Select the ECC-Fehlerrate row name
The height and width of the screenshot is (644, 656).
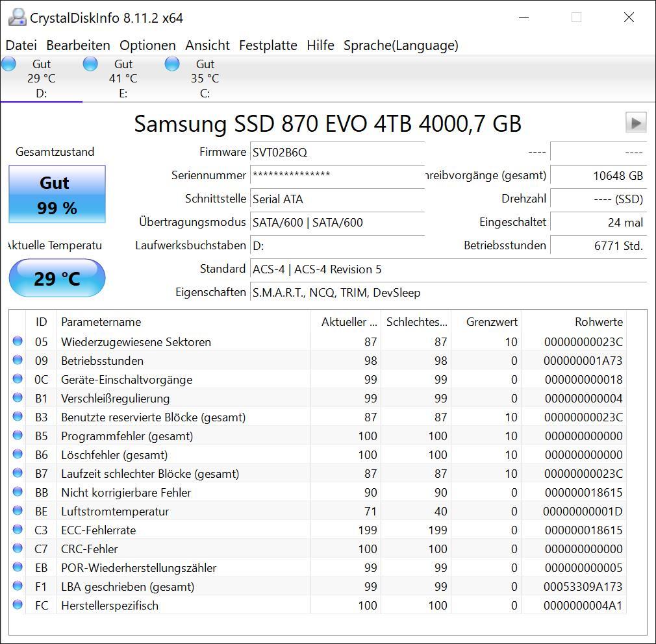(98, 530)
